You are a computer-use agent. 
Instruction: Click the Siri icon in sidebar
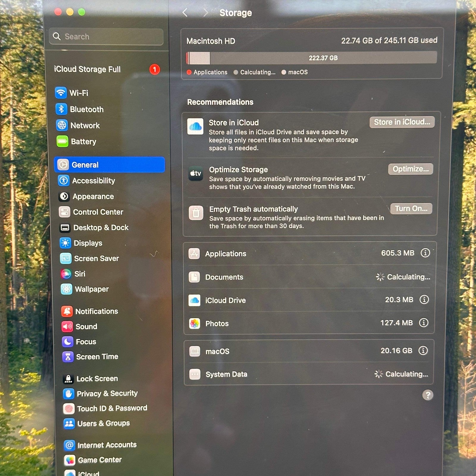pos(66,274)
